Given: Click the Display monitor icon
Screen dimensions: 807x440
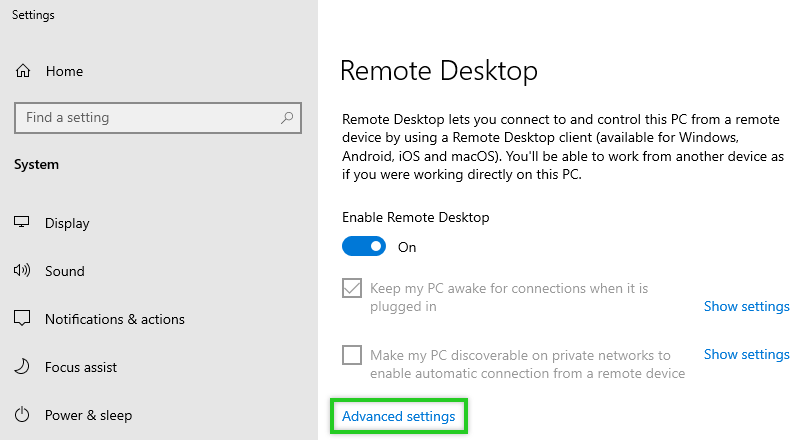Looking at the screenshot, I should [x=23, y=223].
